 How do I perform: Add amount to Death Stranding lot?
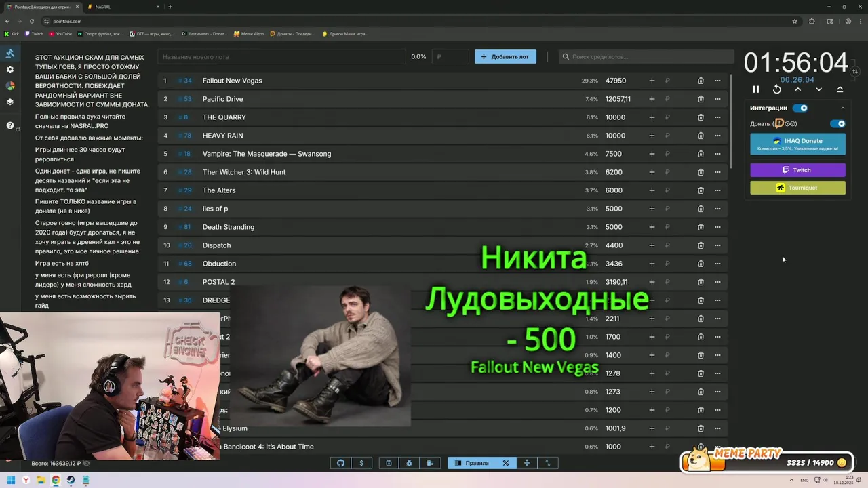coord(652,227)
